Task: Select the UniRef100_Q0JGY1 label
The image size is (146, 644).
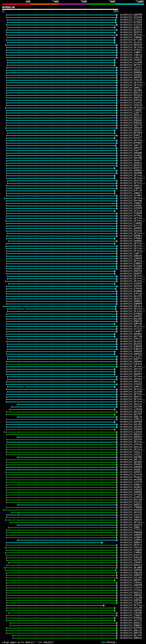Action: click(x=131, y=42)
